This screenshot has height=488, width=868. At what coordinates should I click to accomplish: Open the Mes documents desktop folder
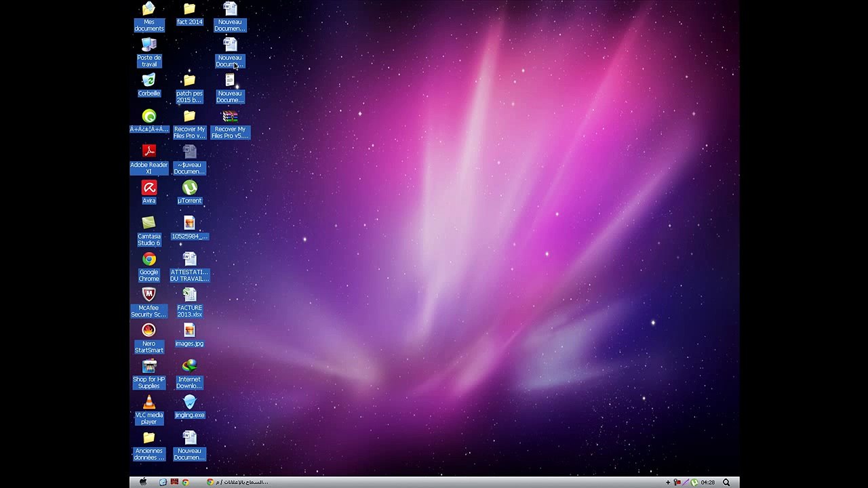tap(149, 17)
